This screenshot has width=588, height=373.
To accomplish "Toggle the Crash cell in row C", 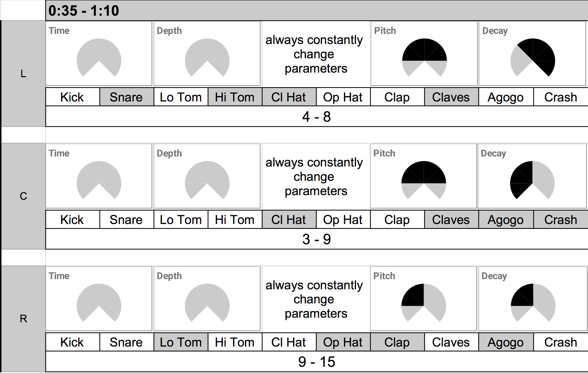I will click(560, 220).
